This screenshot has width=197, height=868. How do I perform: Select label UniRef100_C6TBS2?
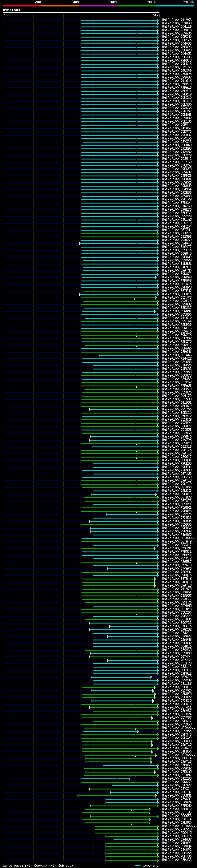(177, 497)
